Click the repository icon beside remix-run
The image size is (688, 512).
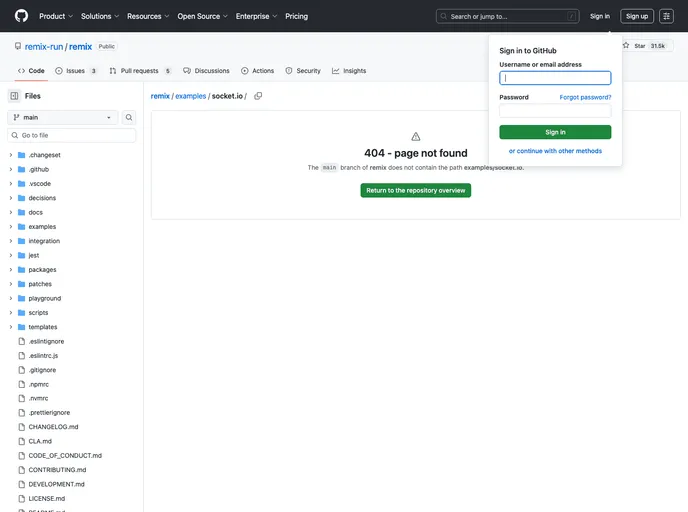[18, 46]
